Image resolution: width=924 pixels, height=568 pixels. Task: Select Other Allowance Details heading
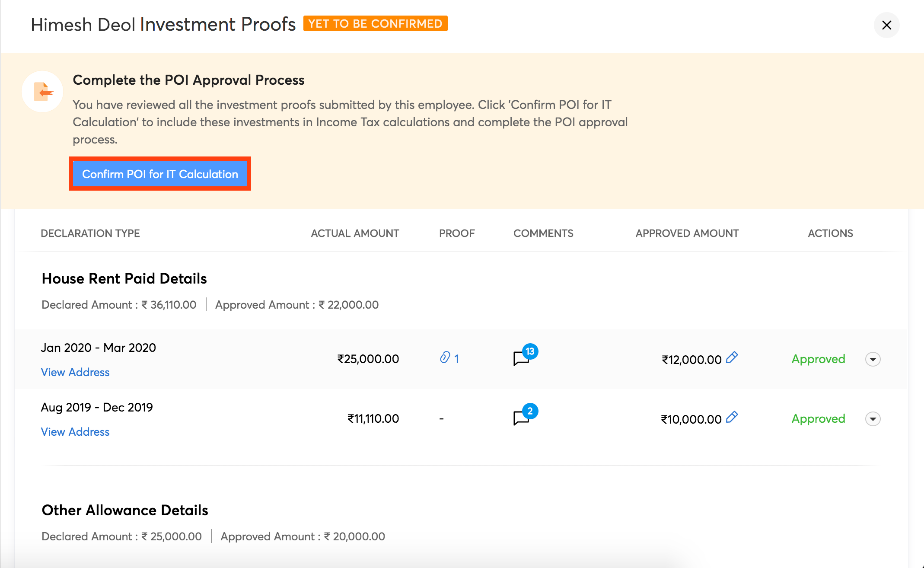[x=125, y=511]
